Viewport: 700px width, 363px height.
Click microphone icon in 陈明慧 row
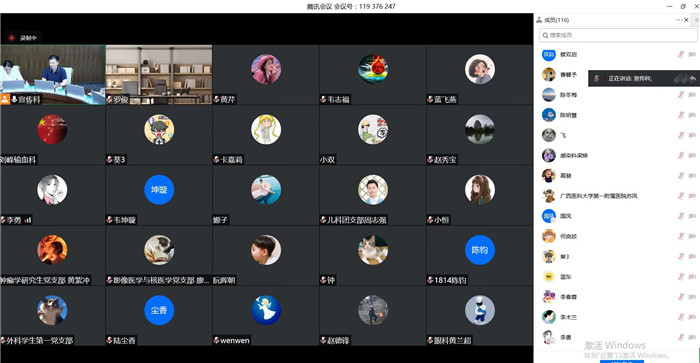pos(681,115)
